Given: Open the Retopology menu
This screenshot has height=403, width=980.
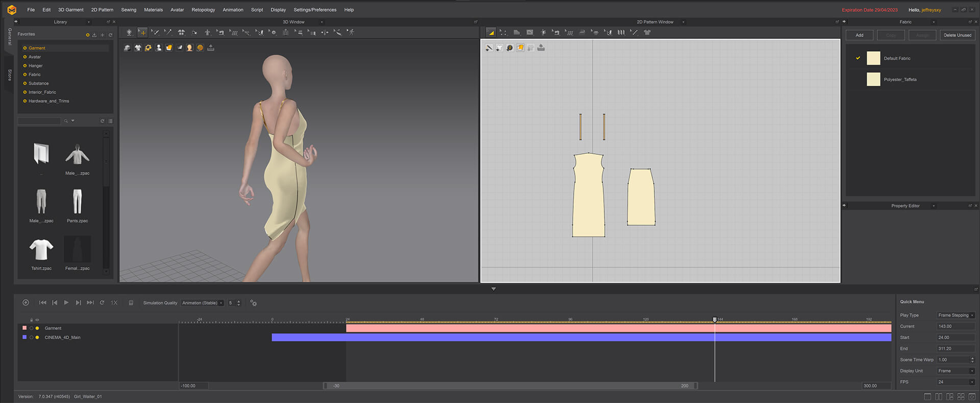Looking at the screenshot, I should (x=203, y=10).
